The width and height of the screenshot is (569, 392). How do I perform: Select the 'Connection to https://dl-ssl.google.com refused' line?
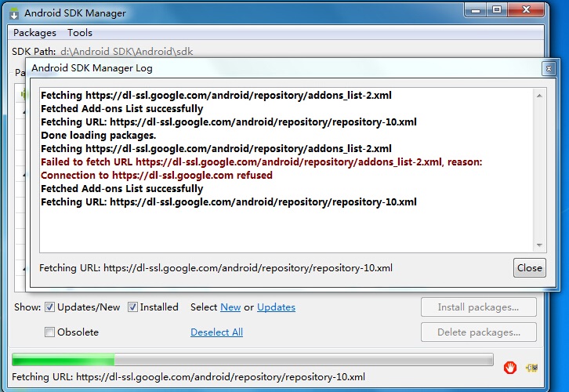157,176
